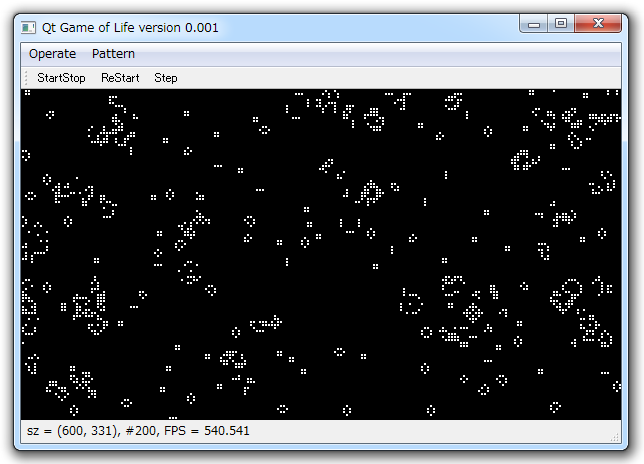Toggle simulation with StartStop
This screenshot has height=464, width=644.
point(61,78)
